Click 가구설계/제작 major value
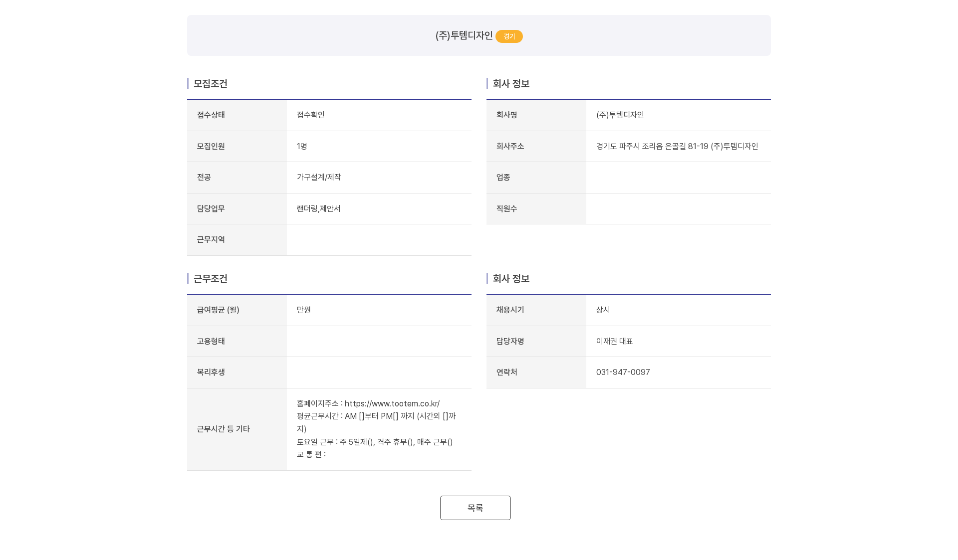This screenshot has height=560, width=958. [319, 177]
